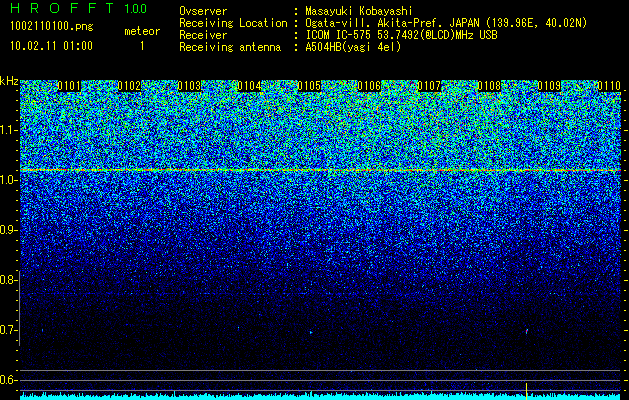
Task: Click the Ovserver field label
Action: pos(203,11)
